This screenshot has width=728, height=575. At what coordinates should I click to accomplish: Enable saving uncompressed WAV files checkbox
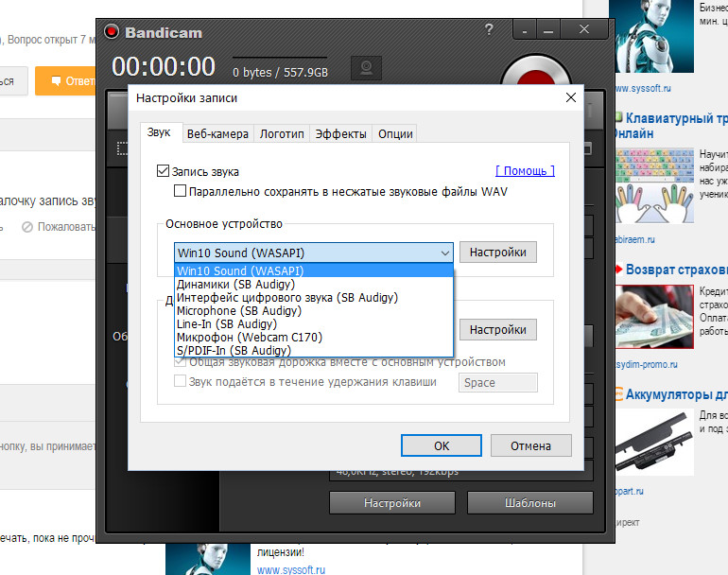(x=180, y=191)
